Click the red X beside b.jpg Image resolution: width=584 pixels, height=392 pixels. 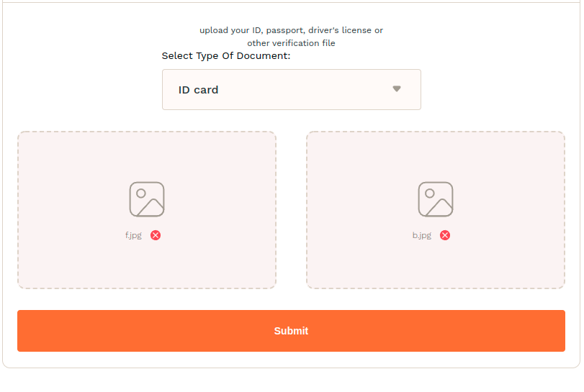(445, 235)
